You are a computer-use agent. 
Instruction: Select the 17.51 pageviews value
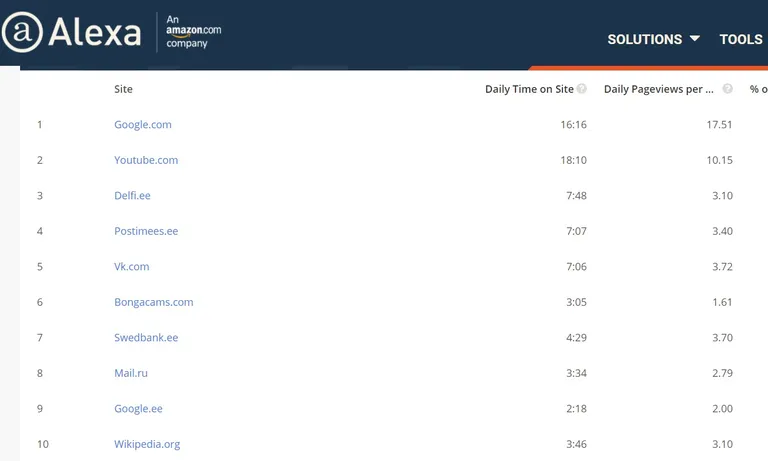pyautogui.click(x=720, y=124)
